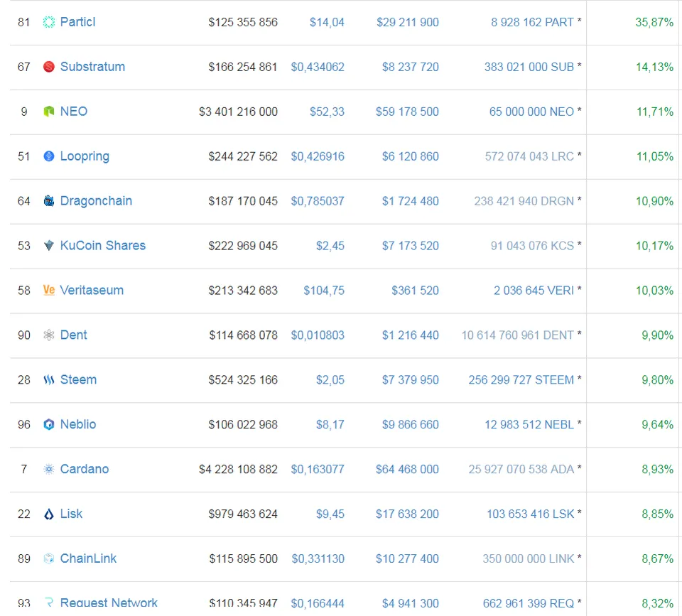Click the Steem logo icon
This screenshot has height=616, width=682.
tap(49, 380)
